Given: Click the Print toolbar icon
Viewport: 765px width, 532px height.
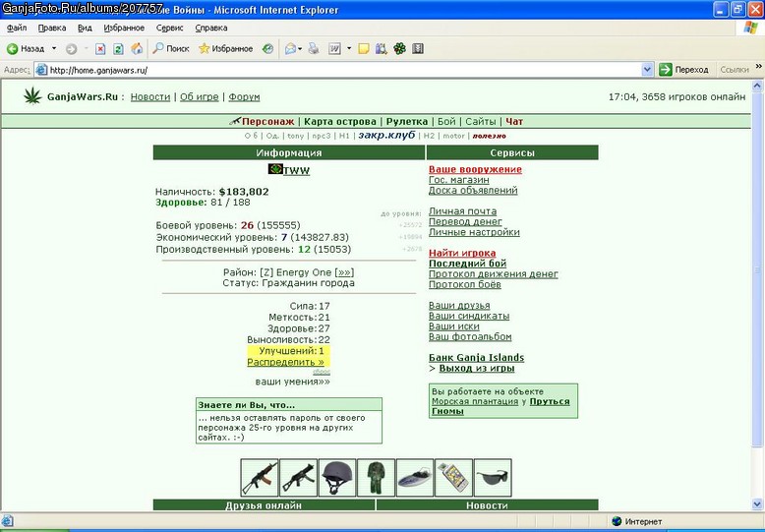Looking at the screenshot, I should [314, 48].
